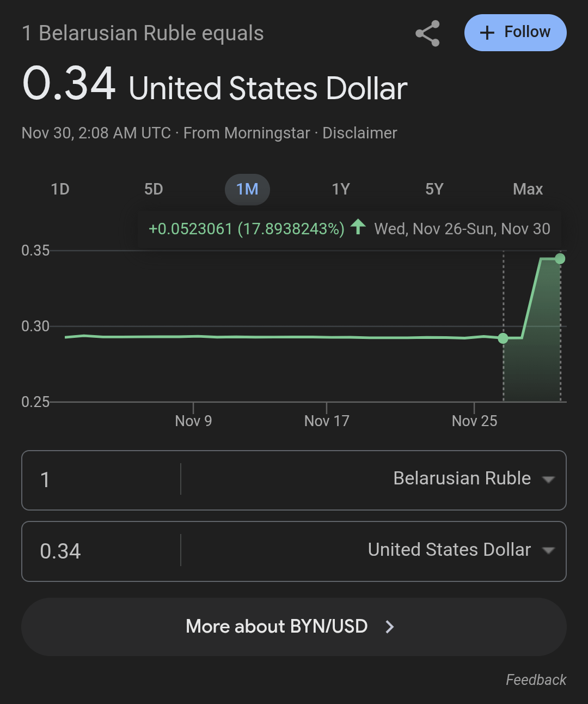Click the chart dot at Nov 26
Viewport: 588px width, 704px height.
pos(503,338)
